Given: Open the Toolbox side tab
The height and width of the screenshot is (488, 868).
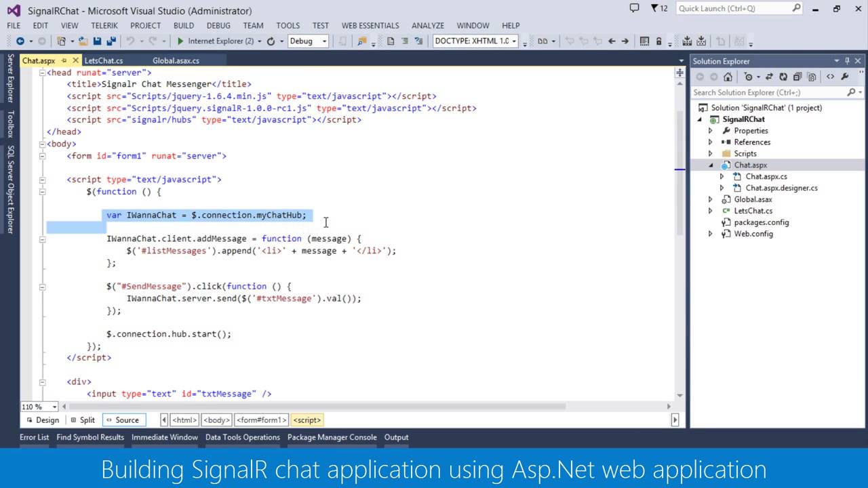Looking at the screenshot, I should click(x=10, y=124).
